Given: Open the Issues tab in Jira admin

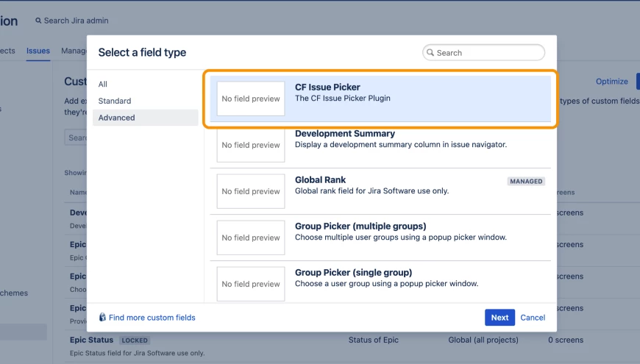Looking at the screenshot, I should (x=38, y=51).
